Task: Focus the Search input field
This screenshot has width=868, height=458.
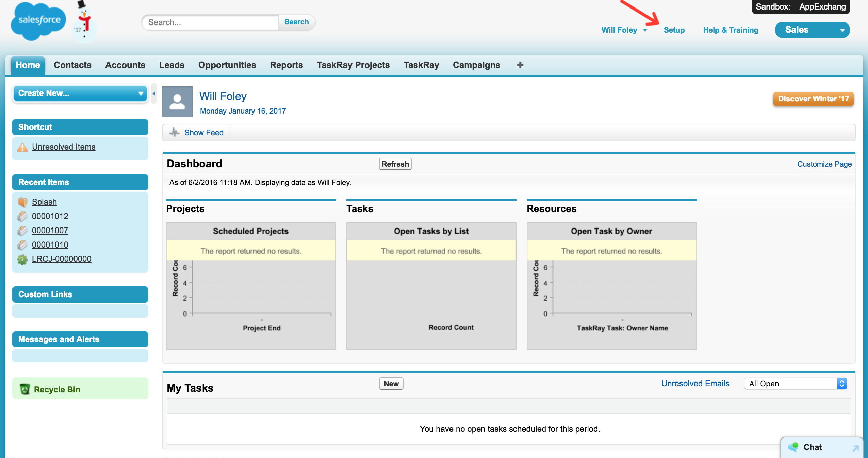Action: (211, 22)
